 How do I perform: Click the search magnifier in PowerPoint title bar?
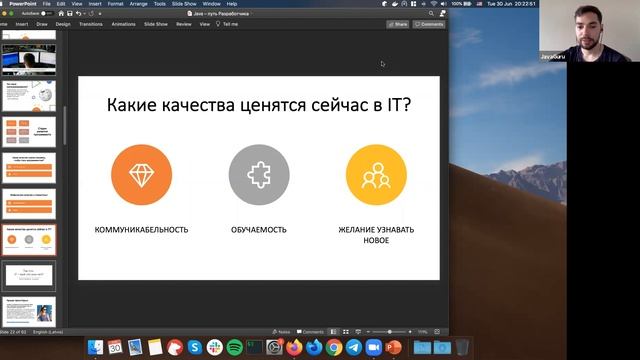(431, 13)
